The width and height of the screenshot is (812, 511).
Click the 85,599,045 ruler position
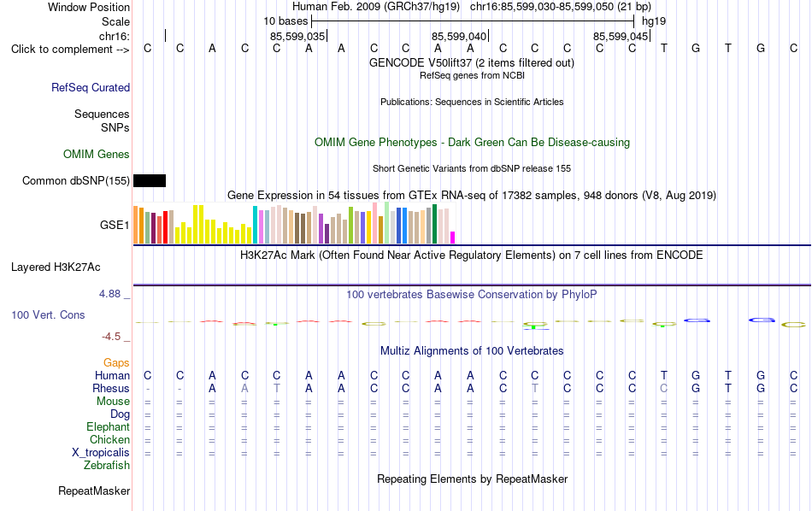[x=621, y=36]
